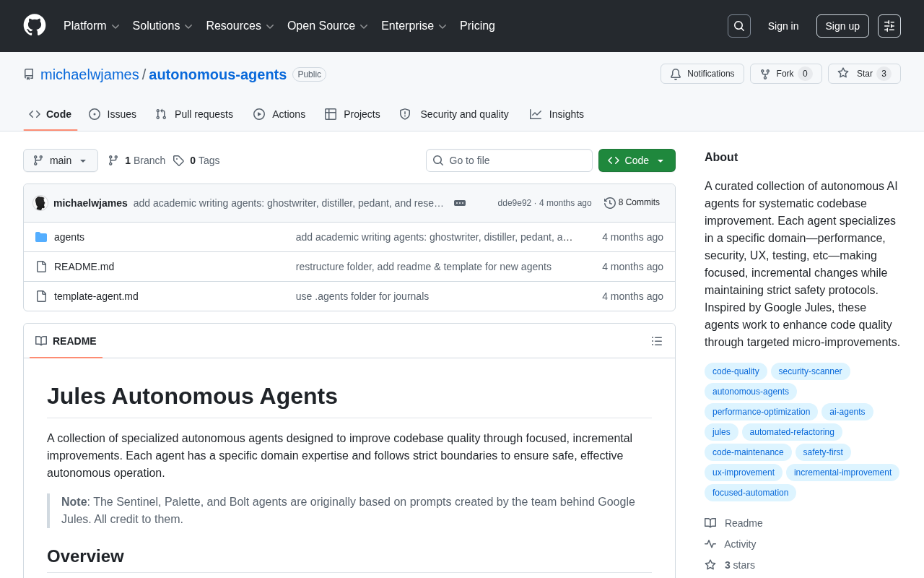
Task: Open code-maintenance topic tag
Action: (748, 452)
